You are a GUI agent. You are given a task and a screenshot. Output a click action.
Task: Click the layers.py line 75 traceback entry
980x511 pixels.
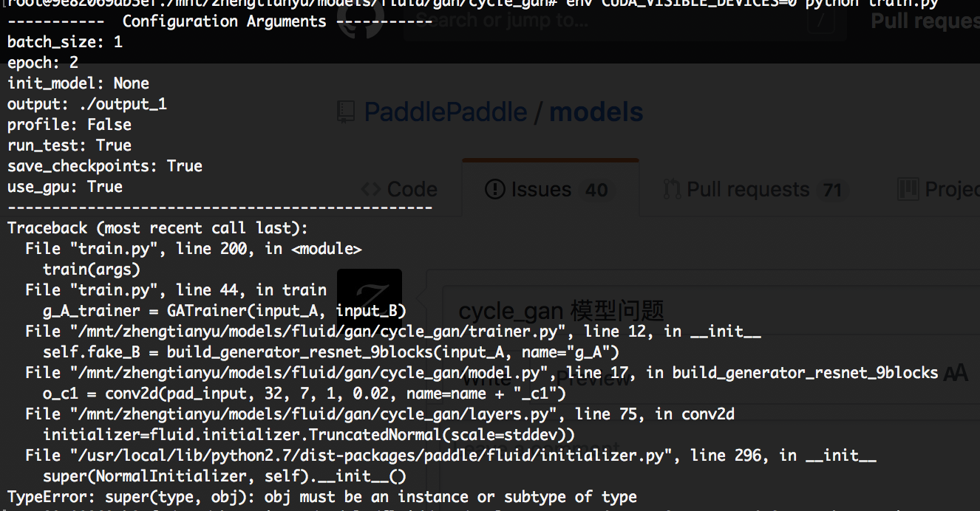pos(380,414)
